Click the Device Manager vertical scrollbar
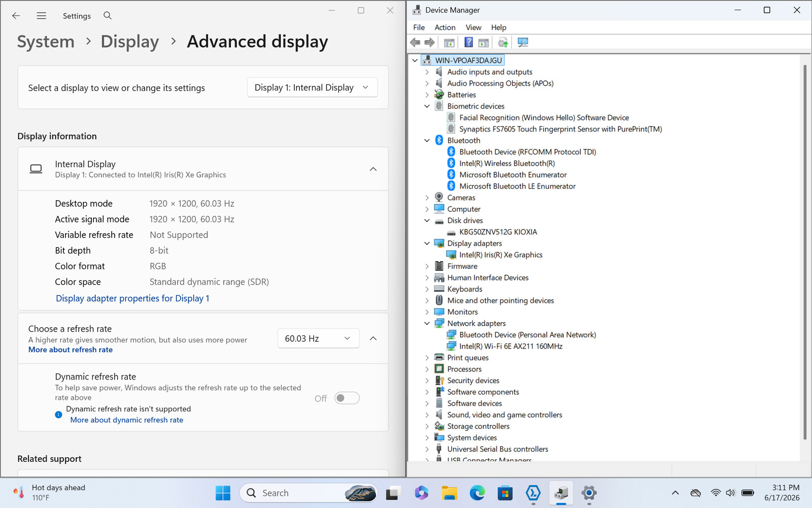Image resolution: width=812 pixels, height=508 pixels. (805, 252)
